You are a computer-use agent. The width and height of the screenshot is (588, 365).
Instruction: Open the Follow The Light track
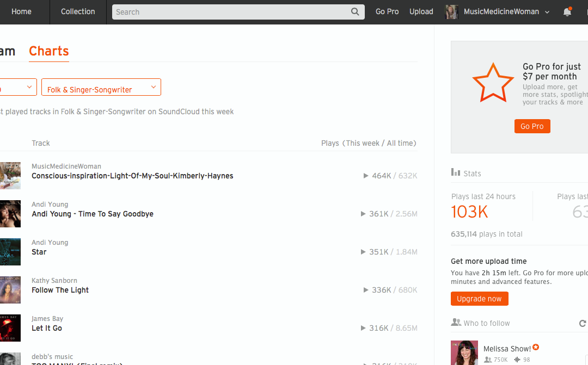(60, 290)
